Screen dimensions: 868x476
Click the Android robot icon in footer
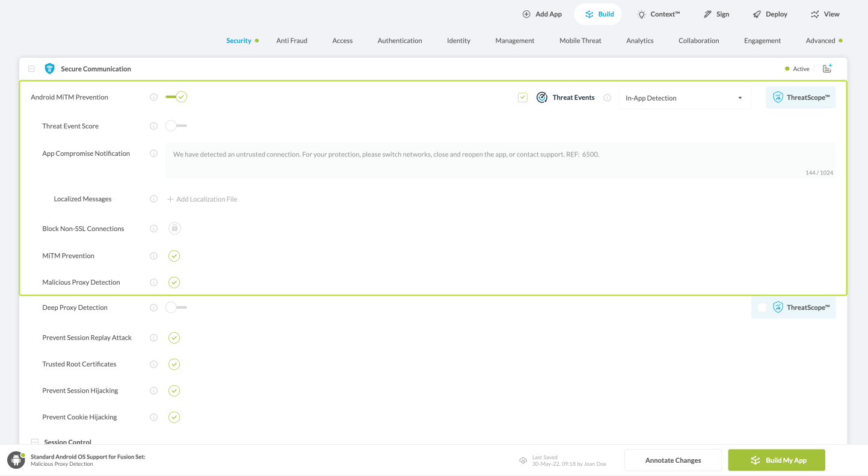(x=15, y=460)
